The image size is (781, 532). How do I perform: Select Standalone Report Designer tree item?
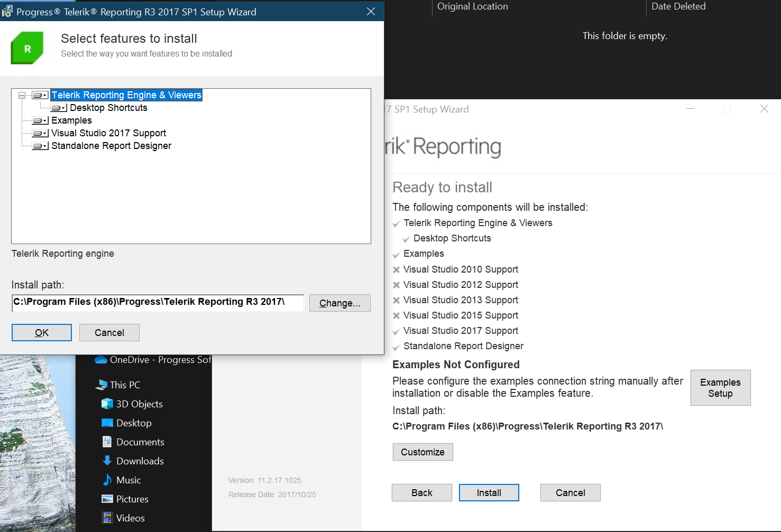[111, 146]
